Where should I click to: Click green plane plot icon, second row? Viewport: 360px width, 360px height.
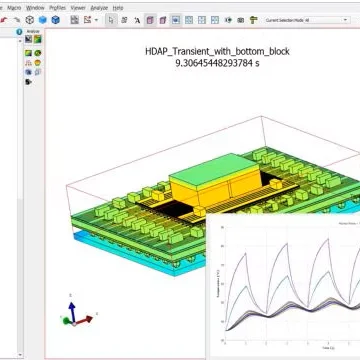coord(29,53)
